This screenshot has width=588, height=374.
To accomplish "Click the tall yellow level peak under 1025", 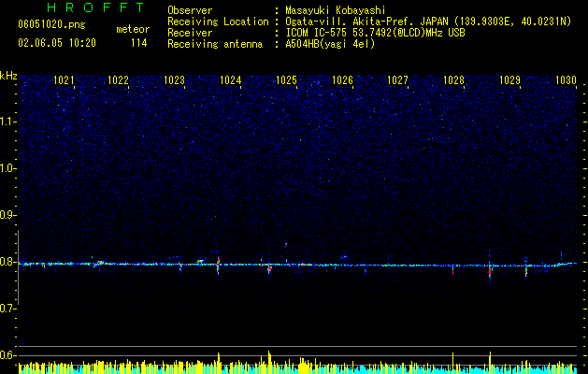I will coord(269,361).
